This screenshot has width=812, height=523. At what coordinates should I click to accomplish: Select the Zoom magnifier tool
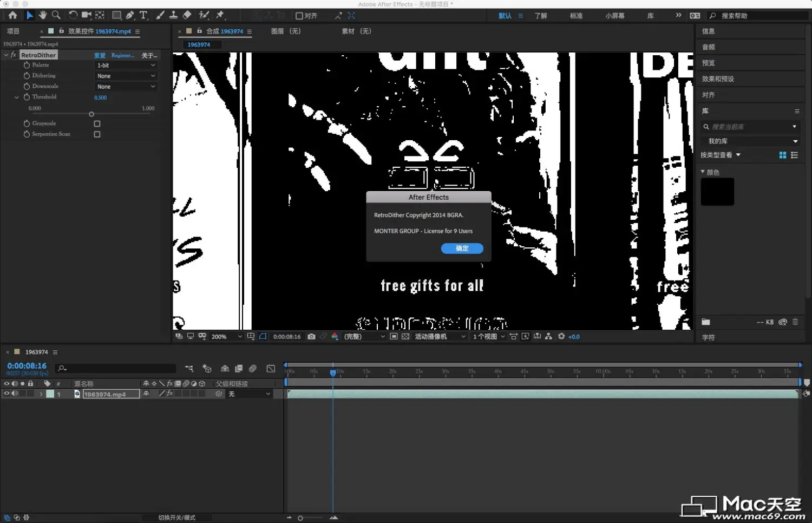(x=56, y=15)
